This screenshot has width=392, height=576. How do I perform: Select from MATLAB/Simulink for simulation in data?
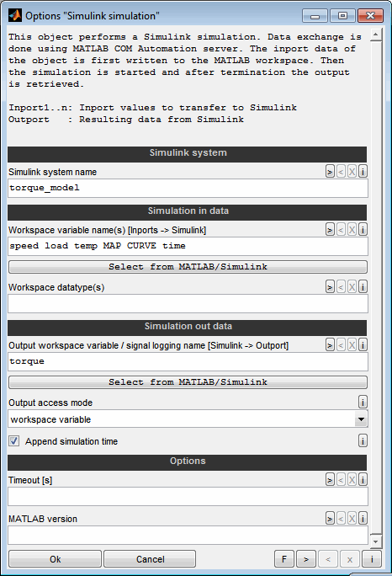(x=188, y=267)
